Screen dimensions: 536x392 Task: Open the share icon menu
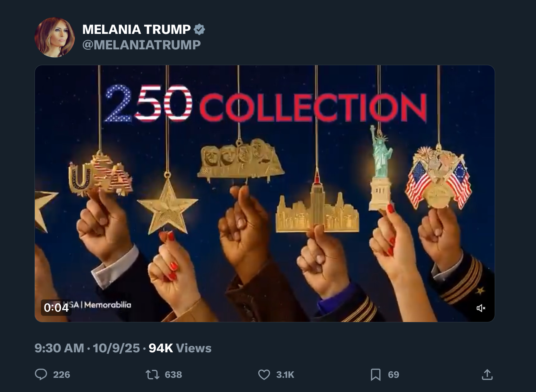pos(487,374)
